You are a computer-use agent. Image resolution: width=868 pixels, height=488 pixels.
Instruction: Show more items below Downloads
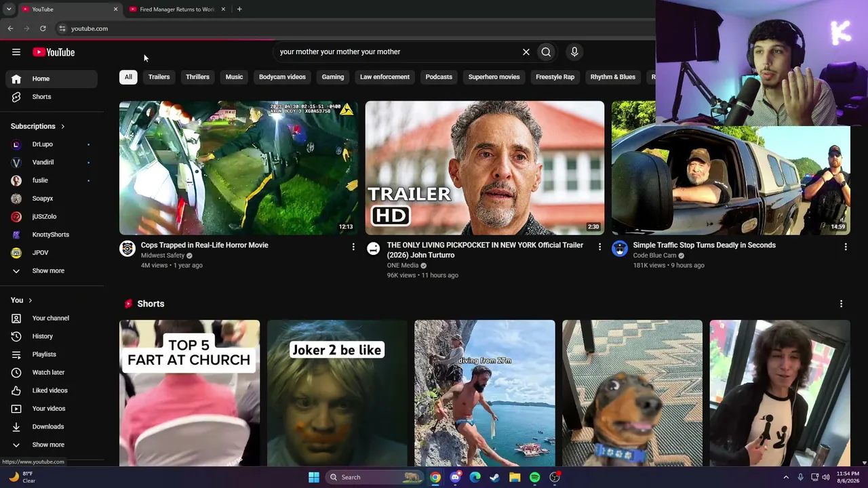click(52, 445)
